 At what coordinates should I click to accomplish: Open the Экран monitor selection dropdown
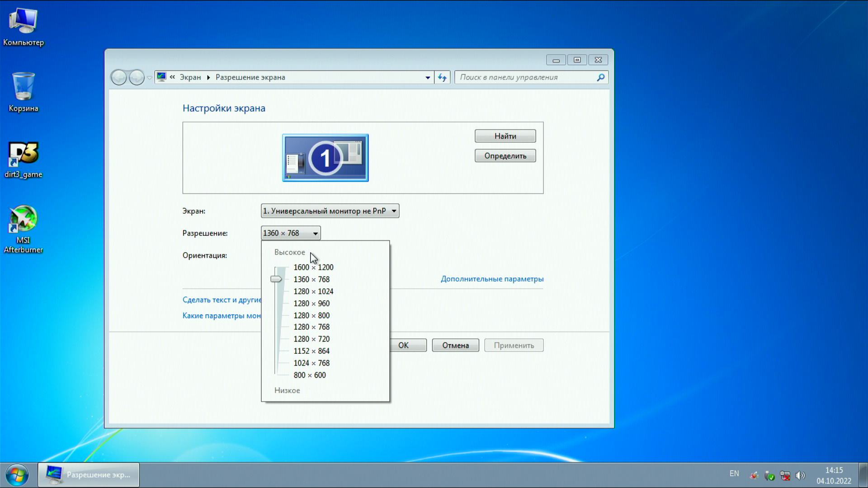[x=330, y=211]
